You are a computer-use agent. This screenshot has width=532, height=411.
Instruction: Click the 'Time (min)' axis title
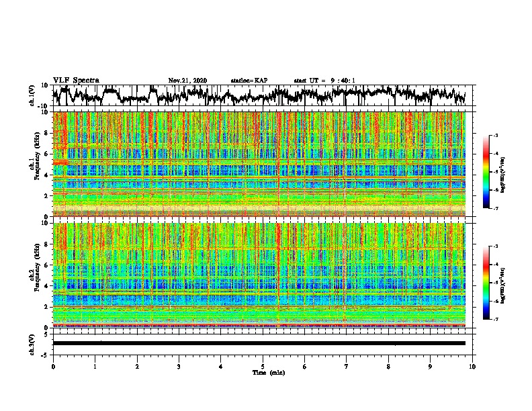tap(269, 373)
